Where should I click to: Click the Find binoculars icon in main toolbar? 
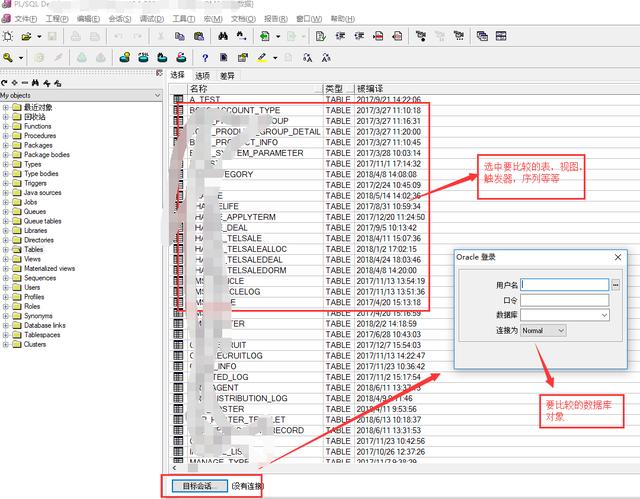(223, 36)
